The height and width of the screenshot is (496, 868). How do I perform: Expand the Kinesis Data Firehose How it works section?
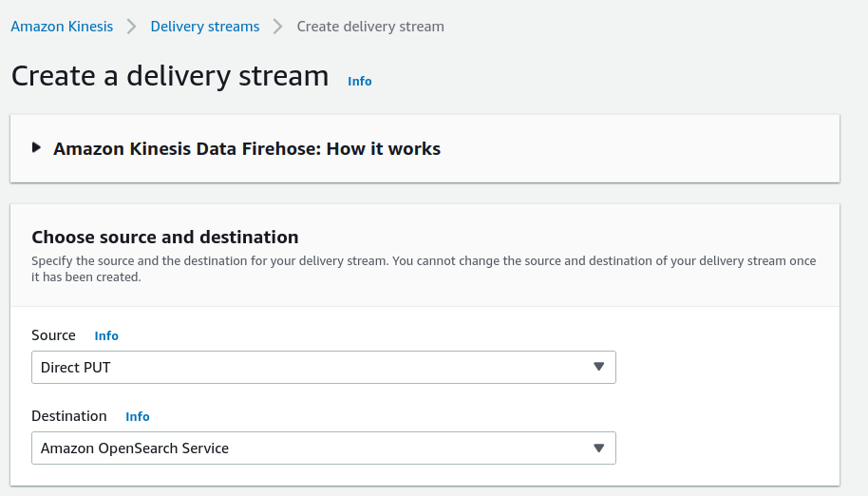point(36,148)
